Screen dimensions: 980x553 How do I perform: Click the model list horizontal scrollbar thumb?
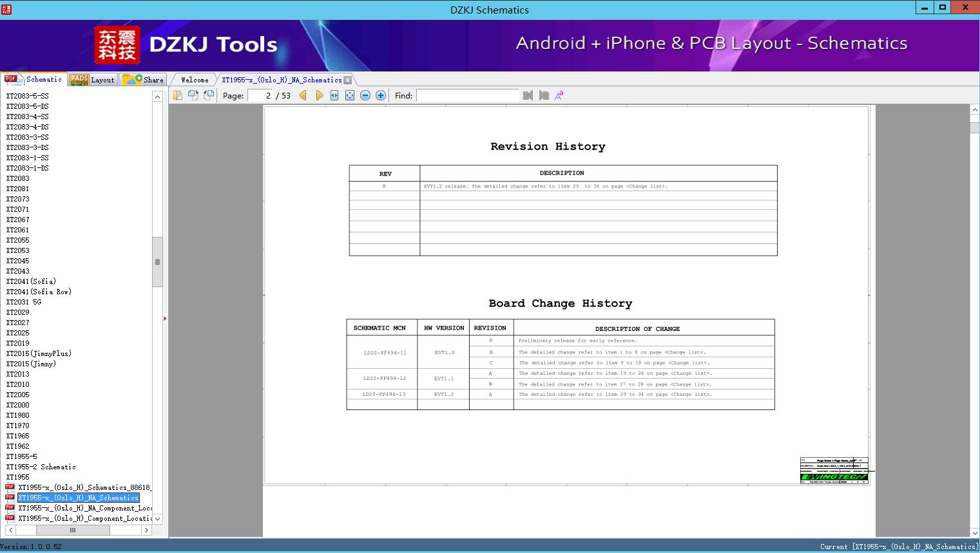click(73, 530)
